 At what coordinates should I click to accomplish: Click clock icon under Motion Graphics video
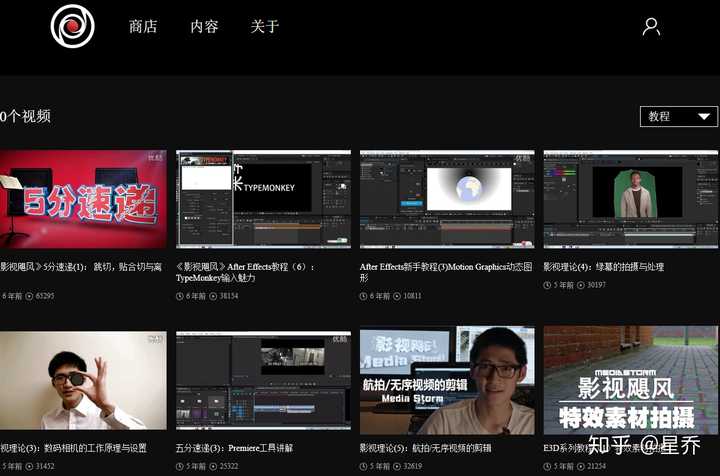coord(364,296)
